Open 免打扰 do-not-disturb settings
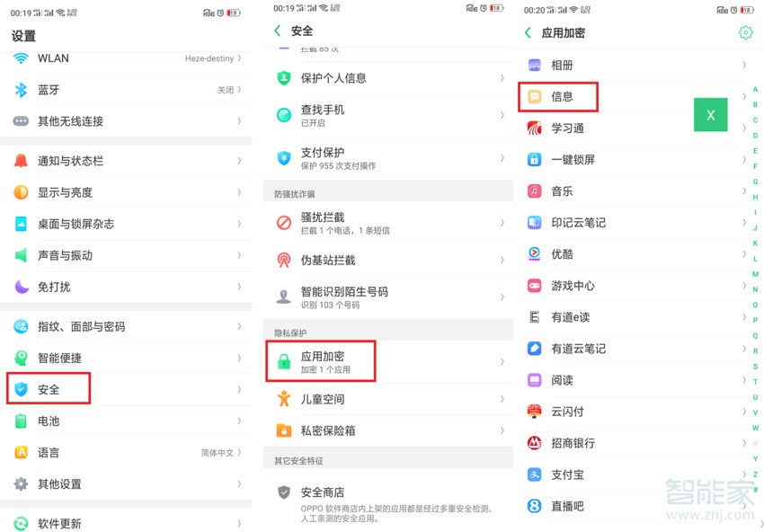 tap(54, 287)
